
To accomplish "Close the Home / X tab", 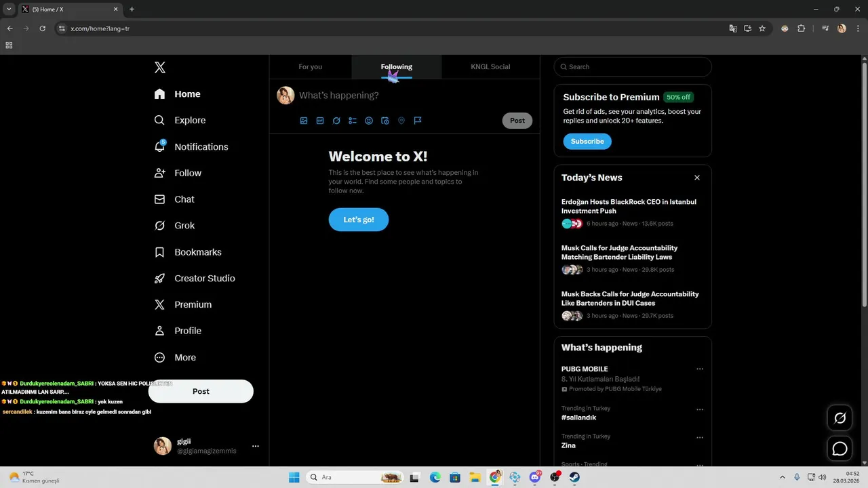I will [x=115, y=9].
